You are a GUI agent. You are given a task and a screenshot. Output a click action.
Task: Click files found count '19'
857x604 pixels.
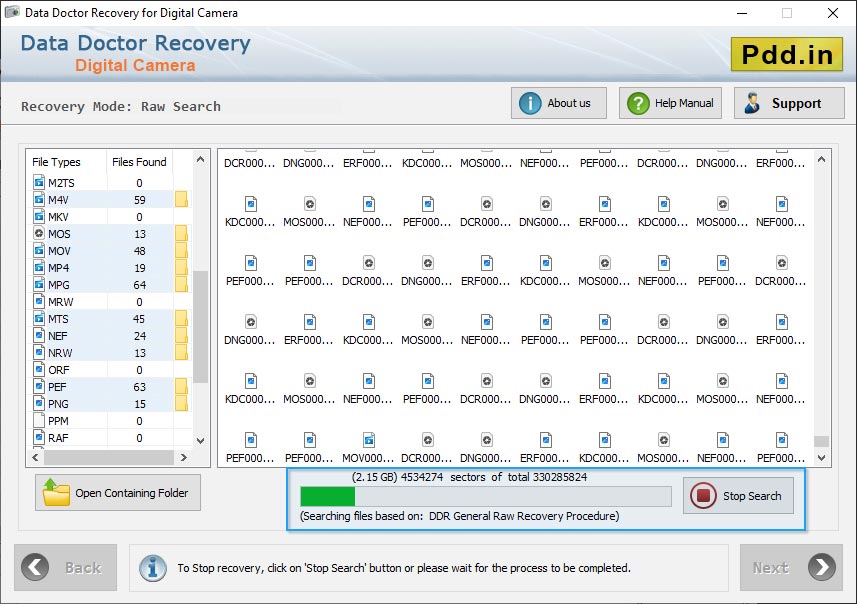click(140, 268)
